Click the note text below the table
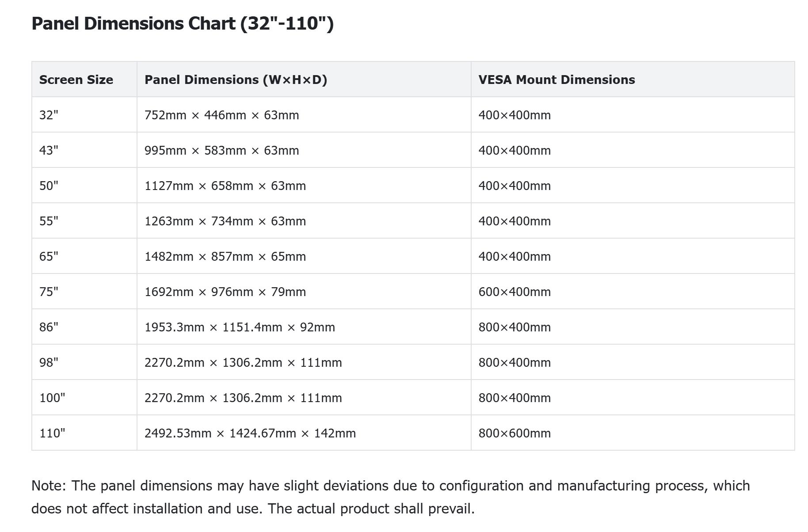The image size is (808, 532). click(x=390, y=497)
